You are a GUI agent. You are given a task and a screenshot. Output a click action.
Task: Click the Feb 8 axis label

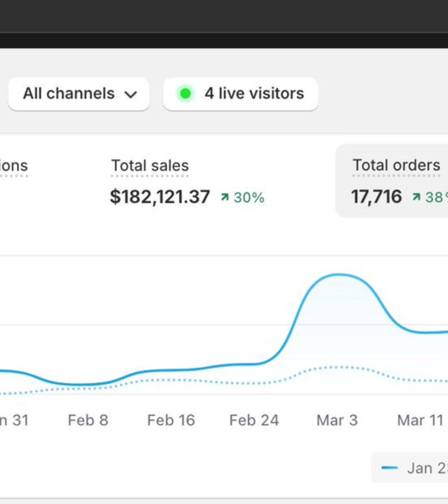88,420
